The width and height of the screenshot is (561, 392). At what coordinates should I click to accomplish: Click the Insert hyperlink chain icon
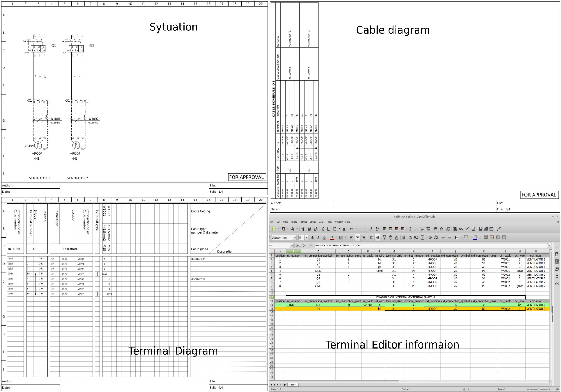tap(461, 229)
